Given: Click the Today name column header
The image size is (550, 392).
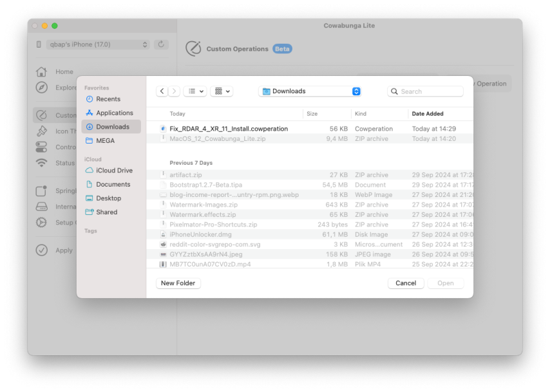Looking at the screenshot, I should coord(178,113).
